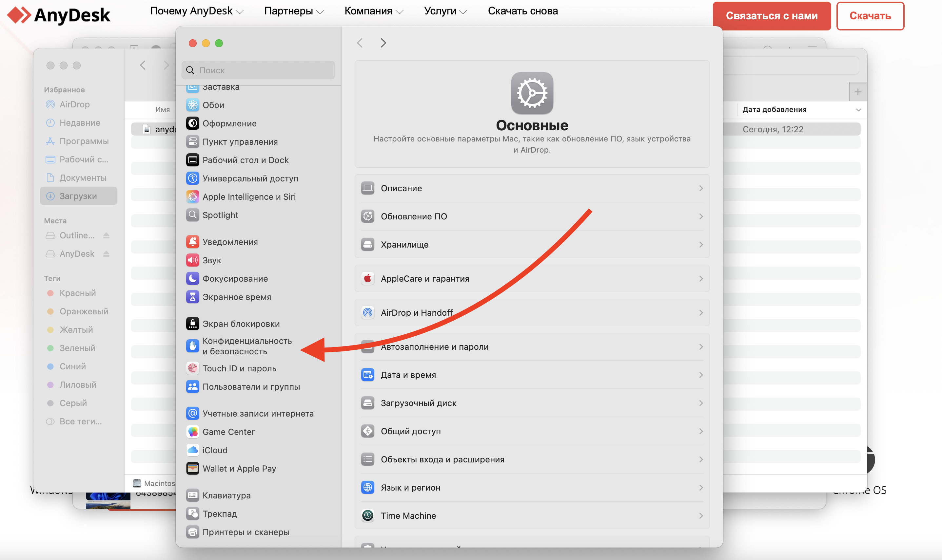
Task: Expand Хранилище row chevron
Action: coord(701,245)
